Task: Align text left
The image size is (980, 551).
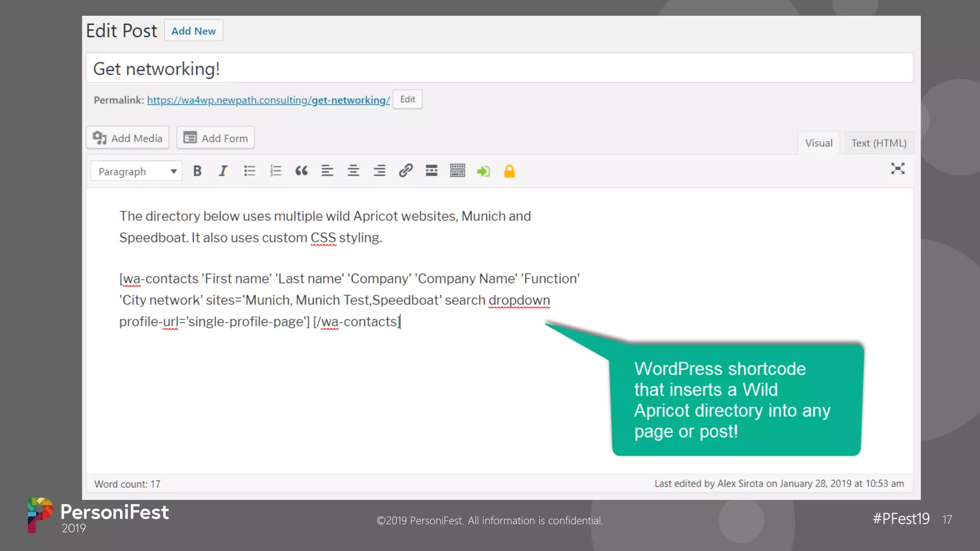Action: [327, 171]
